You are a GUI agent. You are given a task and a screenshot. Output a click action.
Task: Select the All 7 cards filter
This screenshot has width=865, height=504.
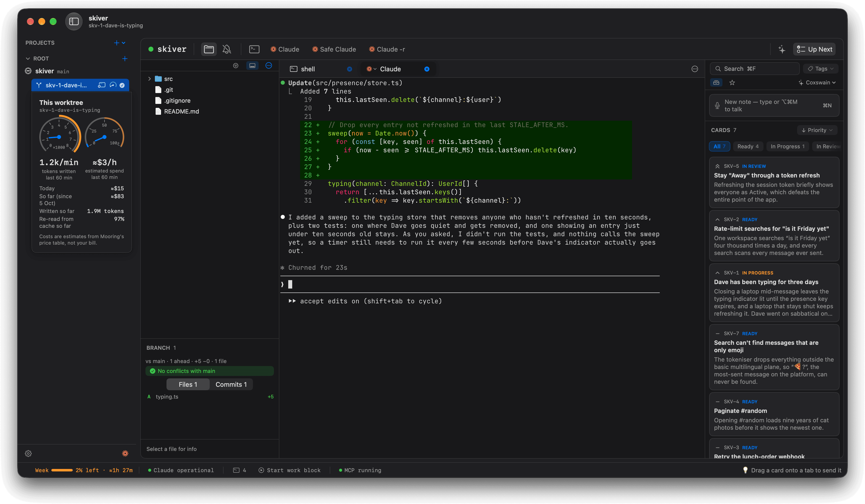coord(720,147)
